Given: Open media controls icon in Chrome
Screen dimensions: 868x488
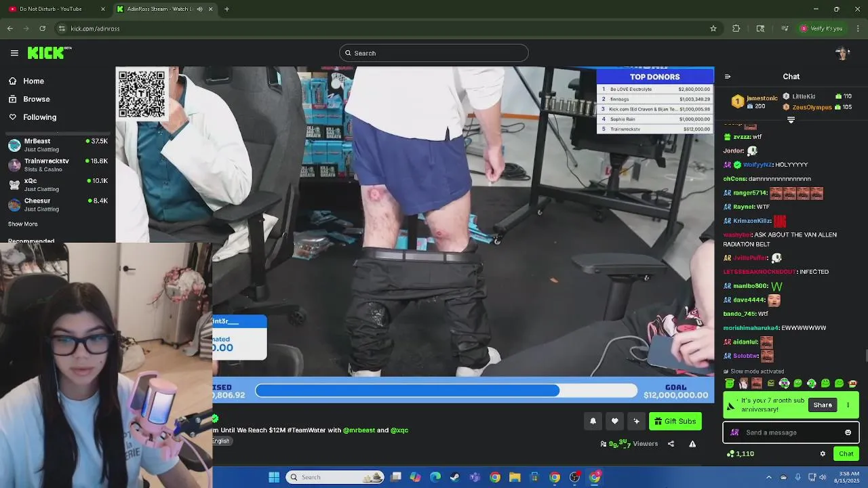Looking at the screenshot, I should 785,28.
